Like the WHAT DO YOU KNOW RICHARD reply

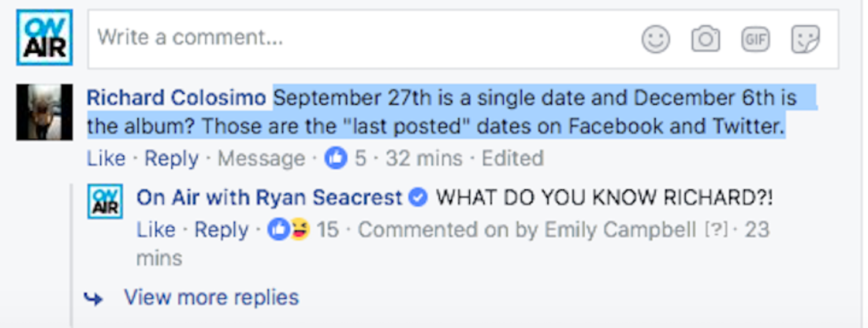point(156,230)
